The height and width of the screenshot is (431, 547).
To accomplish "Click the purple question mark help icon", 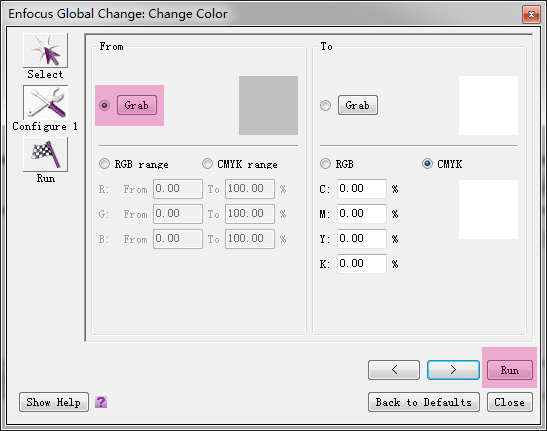I will coord(101,402).
